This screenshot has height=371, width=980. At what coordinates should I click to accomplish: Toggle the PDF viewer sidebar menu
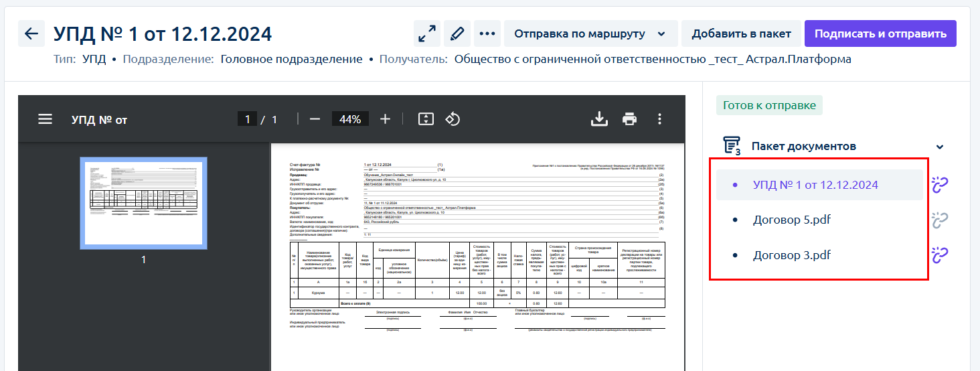point(45,119)
